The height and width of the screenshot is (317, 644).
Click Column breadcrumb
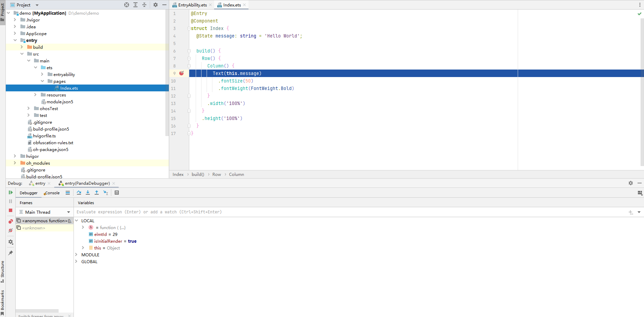(x=237, y=175)
